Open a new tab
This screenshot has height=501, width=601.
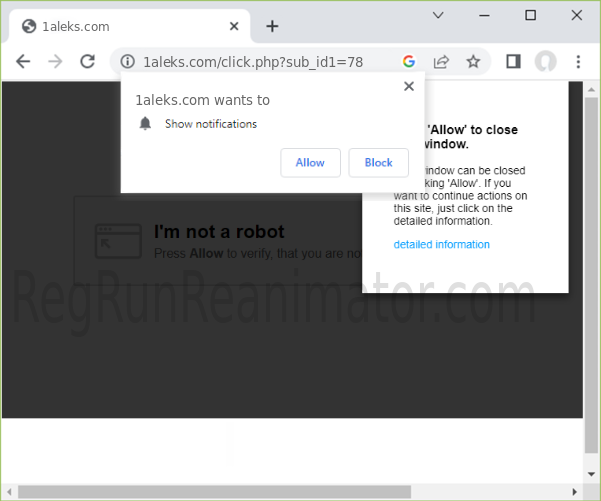pyautogui.click(x=271, y=26)
